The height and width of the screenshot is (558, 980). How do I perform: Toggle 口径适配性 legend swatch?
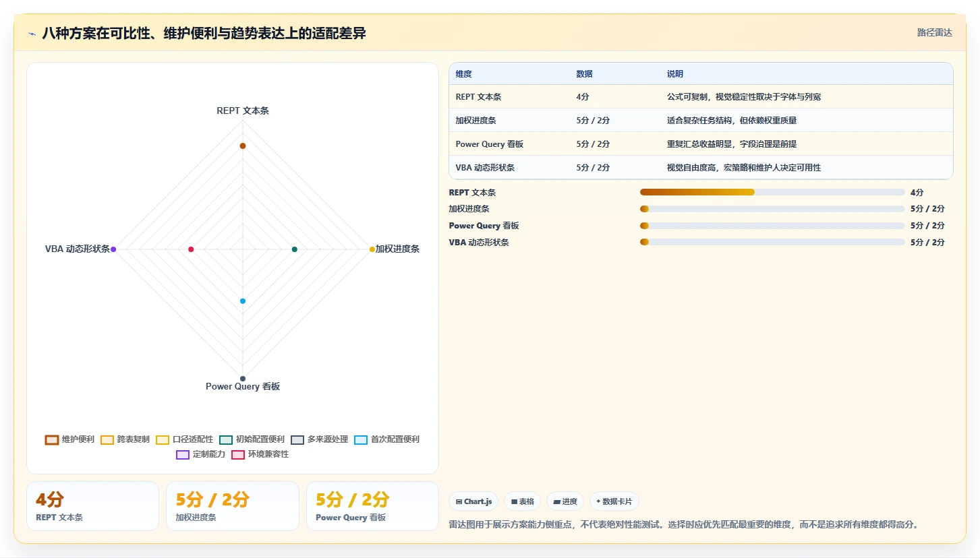point(163,439)
